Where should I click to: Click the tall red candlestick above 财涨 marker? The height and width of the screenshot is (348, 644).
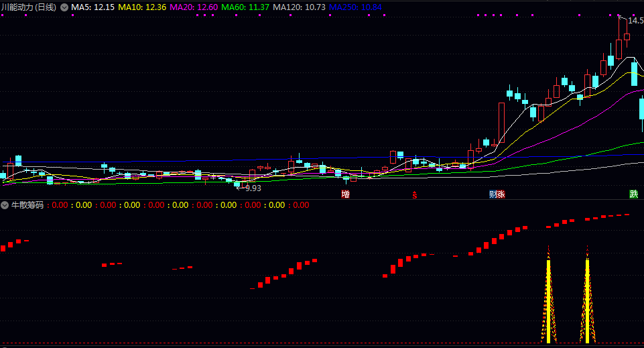[501, 123]
